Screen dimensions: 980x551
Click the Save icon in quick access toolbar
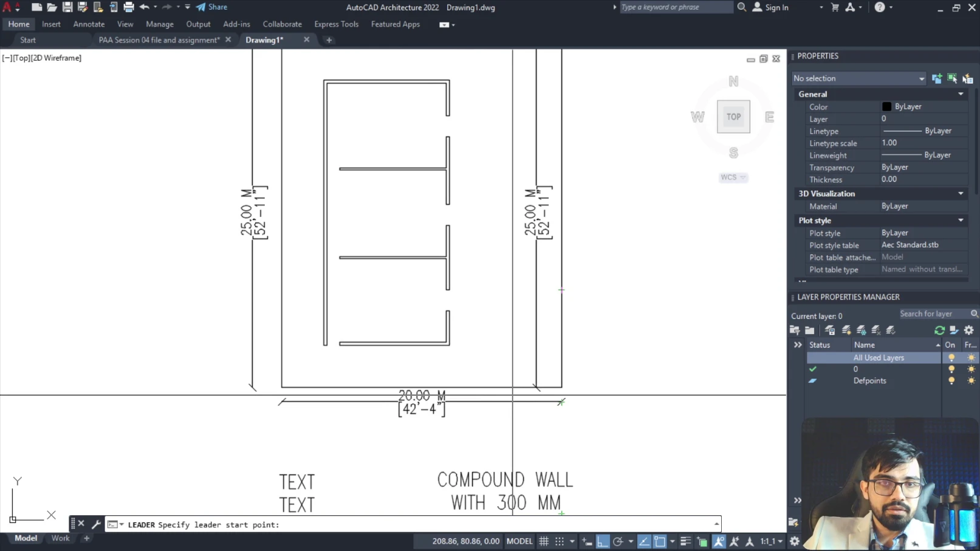pyautogui.click(x=67, y=7)
